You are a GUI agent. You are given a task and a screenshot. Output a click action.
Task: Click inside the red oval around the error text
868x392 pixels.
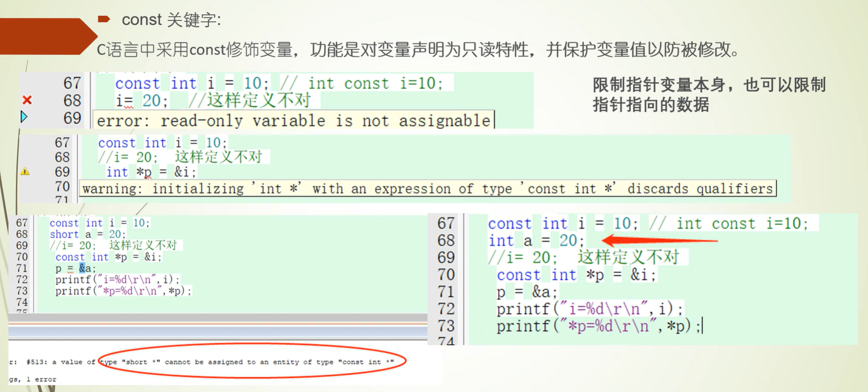tap(252, 362)
